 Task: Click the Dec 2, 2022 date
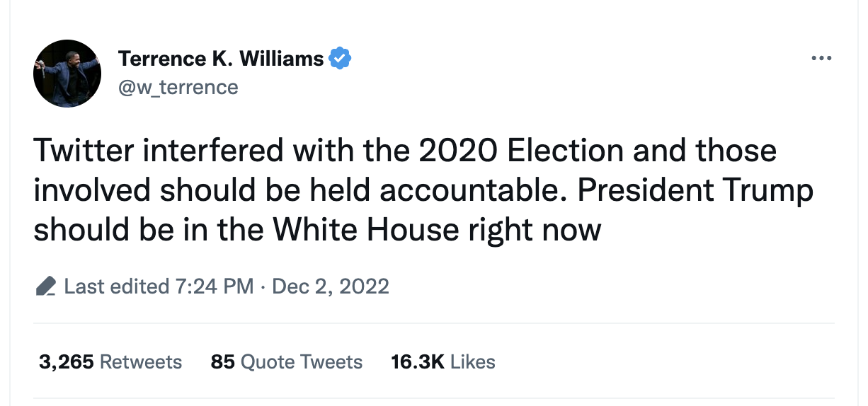pos(330,286)
